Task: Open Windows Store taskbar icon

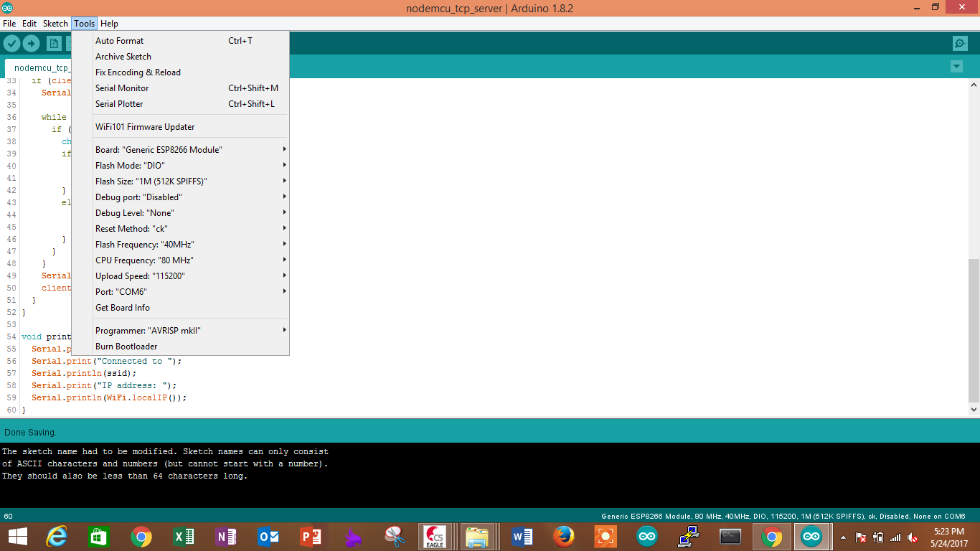Action: click(98, 537)
